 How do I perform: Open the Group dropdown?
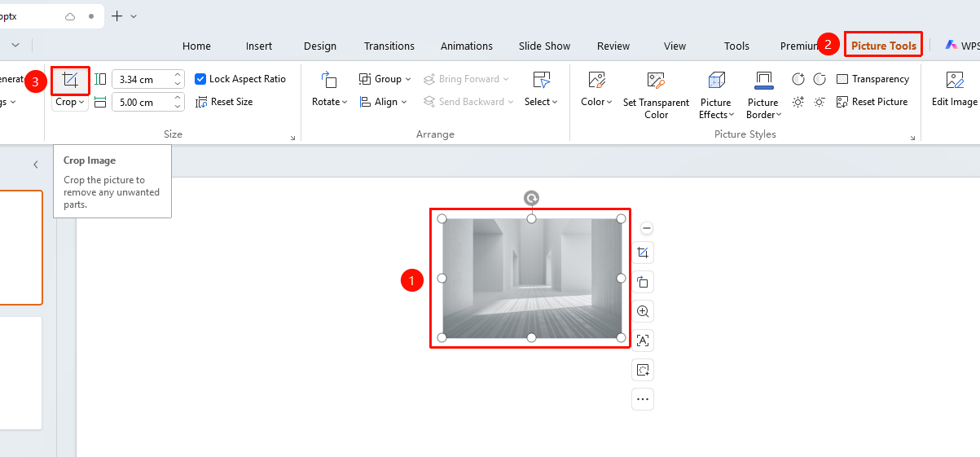[x=385, y=79]
